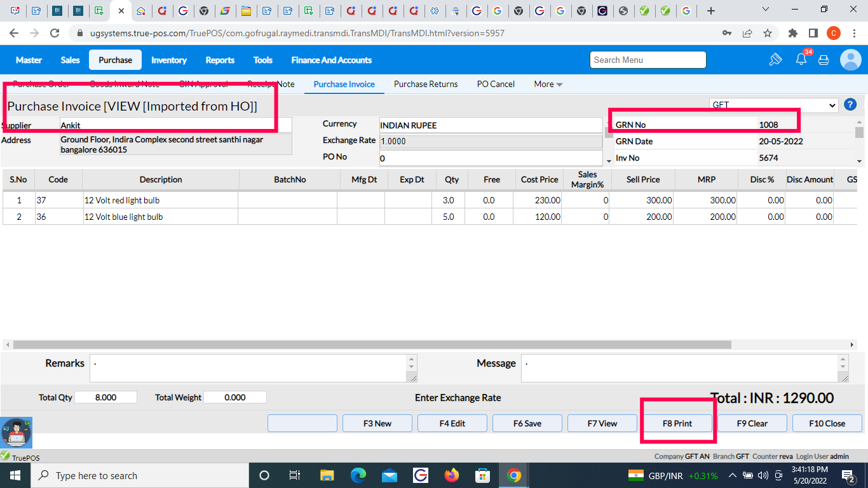Click in the Search Menu field
The width and height of the screenshot is (868, 488).
coord(648,60)
